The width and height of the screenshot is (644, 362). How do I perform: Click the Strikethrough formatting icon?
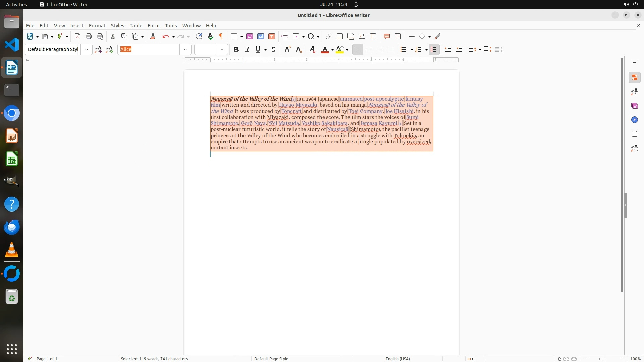[x=273, y=49]
